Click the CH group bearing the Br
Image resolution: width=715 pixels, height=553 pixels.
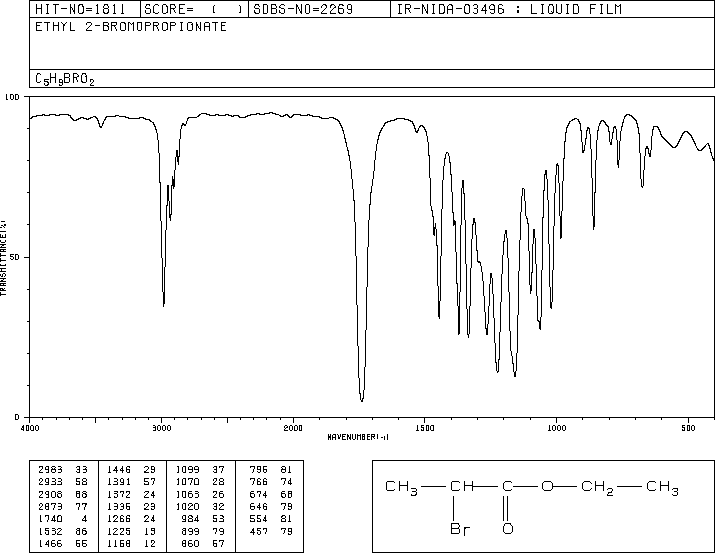click(462, 486)
